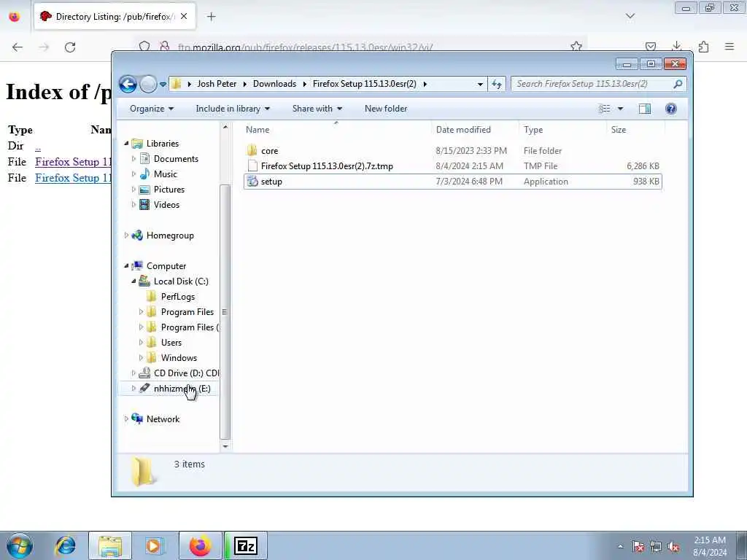Screen dimensions: 747x560
Task: Open the Organize menu
Action: pos(152,109)
